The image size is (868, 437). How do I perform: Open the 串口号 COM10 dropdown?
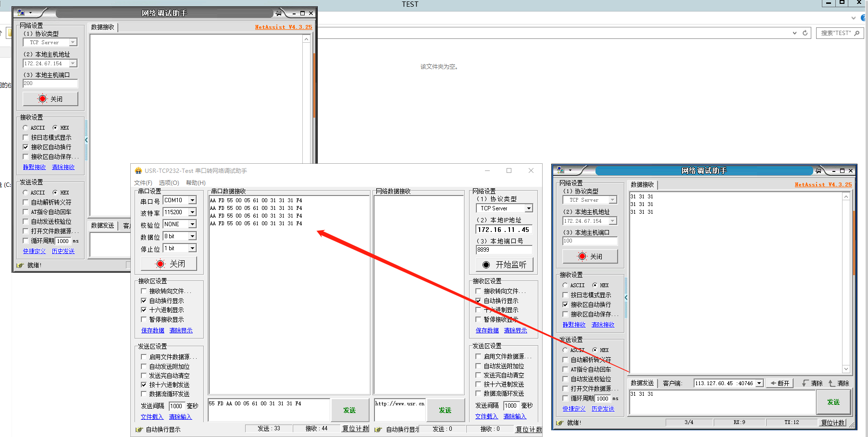[x=192, y=200]
